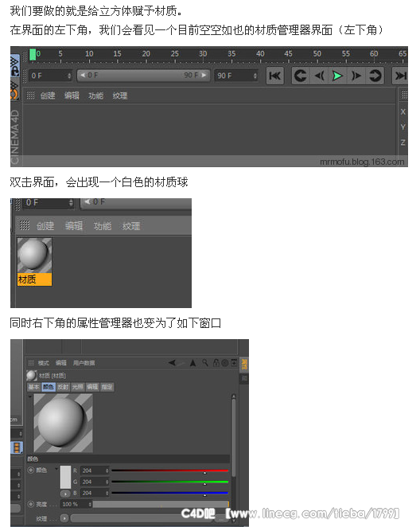Click the green Play forward button
420x527 pixels.
tap(337, 76)
